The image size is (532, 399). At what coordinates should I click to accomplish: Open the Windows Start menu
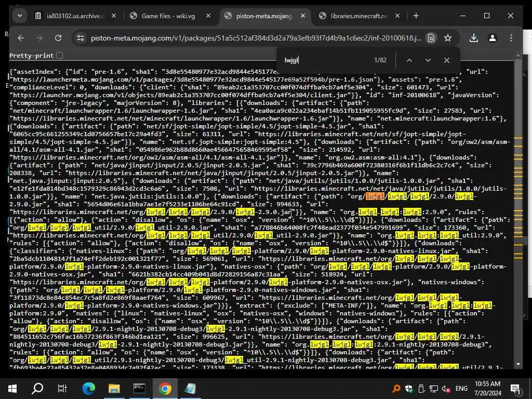[12, 389]
